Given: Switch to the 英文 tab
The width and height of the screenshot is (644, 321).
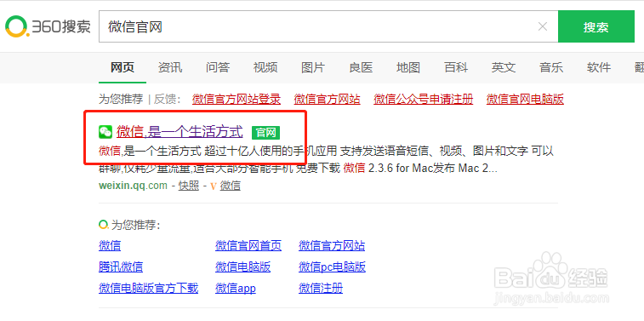Looking at the screenshot, I should click(504, 67).
